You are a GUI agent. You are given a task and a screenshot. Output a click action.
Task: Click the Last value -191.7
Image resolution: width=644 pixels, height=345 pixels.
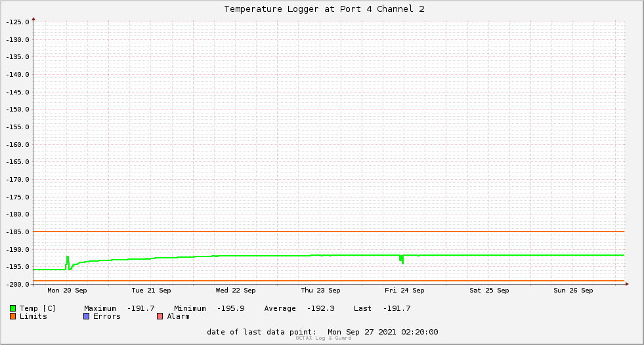tap(397, 308)
